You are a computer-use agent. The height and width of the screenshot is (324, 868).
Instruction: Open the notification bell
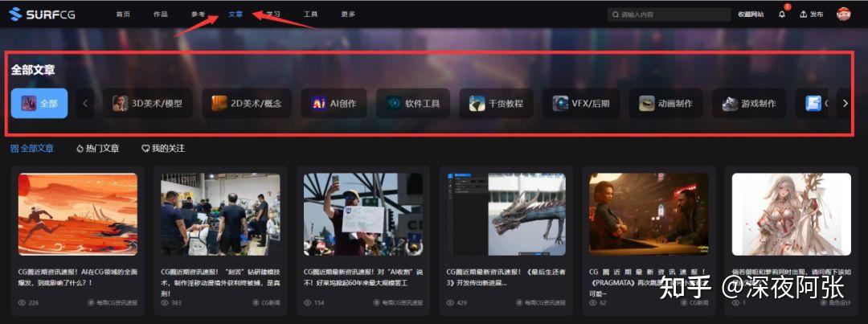(x=782, y=14)
